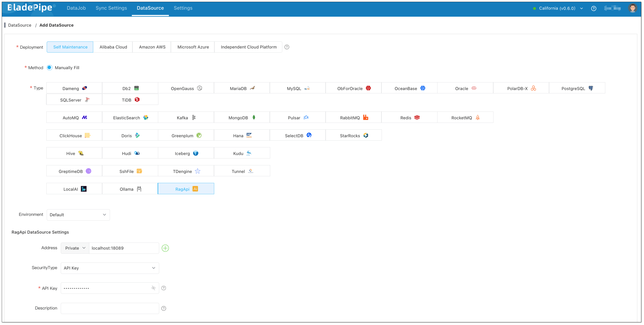Viewport: 644px width, 325px height.
Task: Click the green plus add-address icon
Action: tap(165, 248)
